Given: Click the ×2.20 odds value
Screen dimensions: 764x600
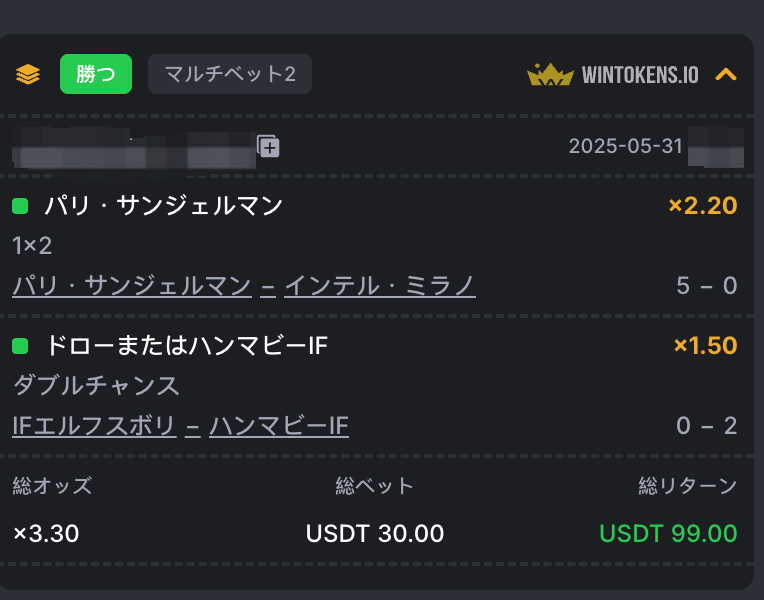Looking at the screenshot, I should tap(703, 205).
